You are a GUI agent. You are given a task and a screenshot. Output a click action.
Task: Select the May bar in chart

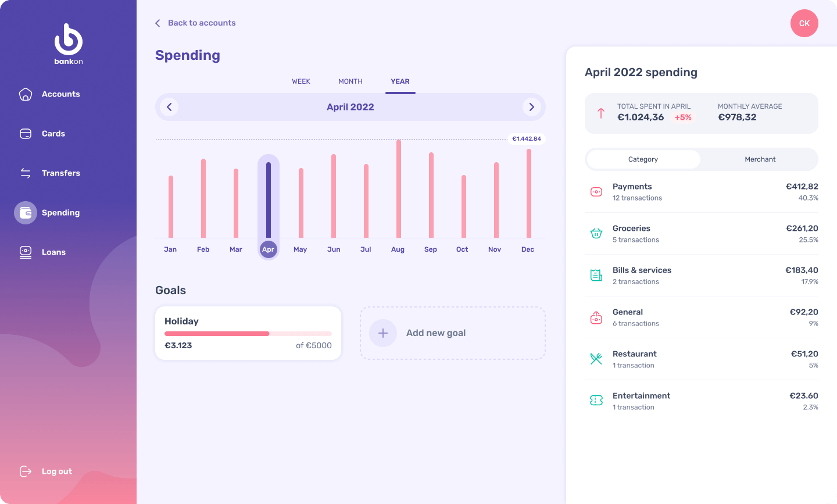[301, 203]
